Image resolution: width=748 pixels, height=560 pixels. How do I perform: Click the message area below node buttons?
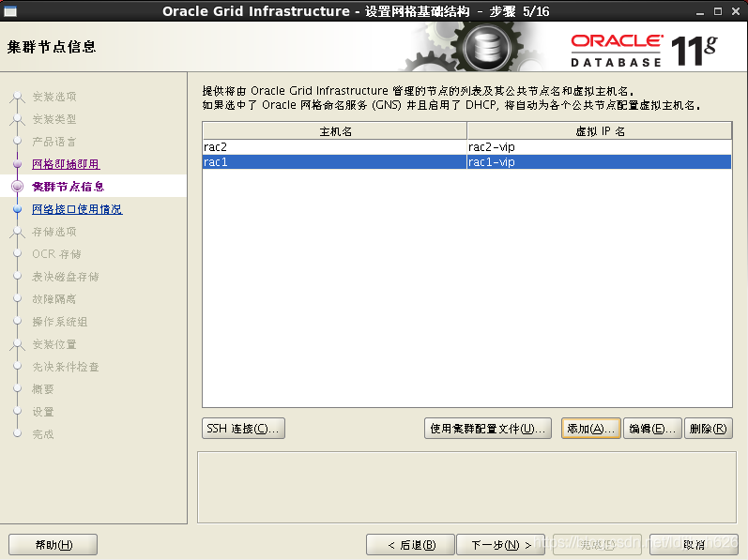click(x=466, y=487)
